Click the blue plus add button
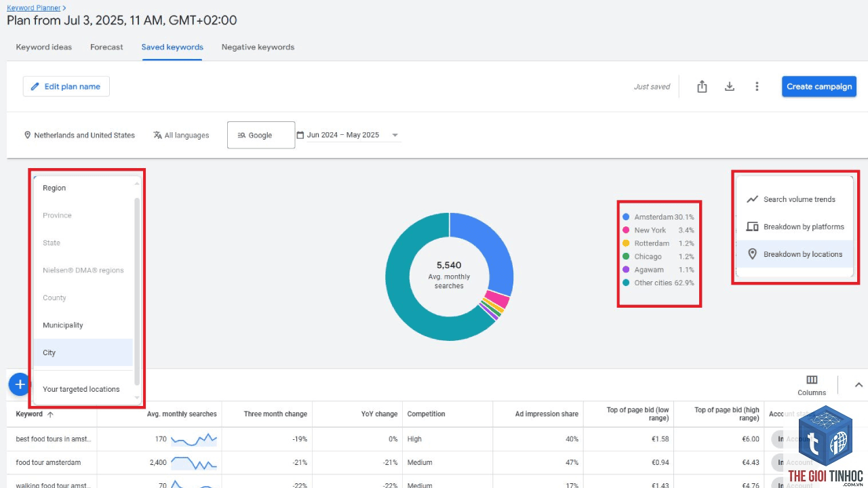Screen dimensions: 868x488 [20, 384]
